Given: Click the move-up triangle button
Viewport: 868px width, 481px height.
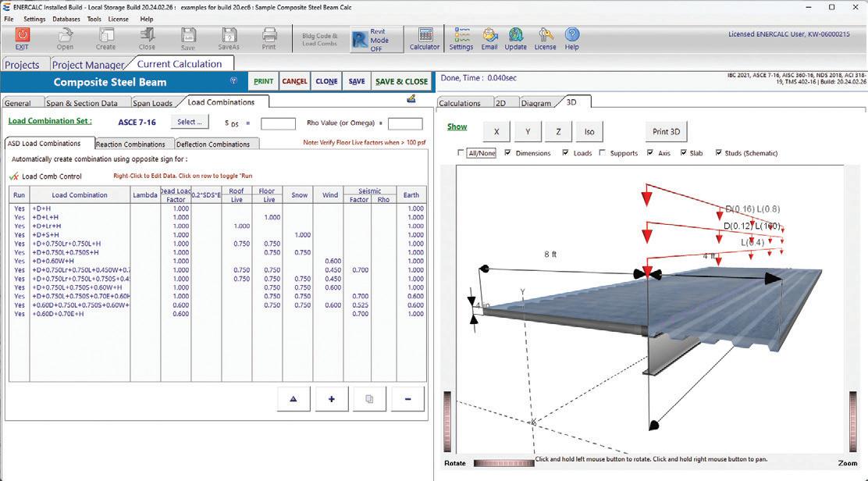Looking at the screenshot, I should coord(293,398).
